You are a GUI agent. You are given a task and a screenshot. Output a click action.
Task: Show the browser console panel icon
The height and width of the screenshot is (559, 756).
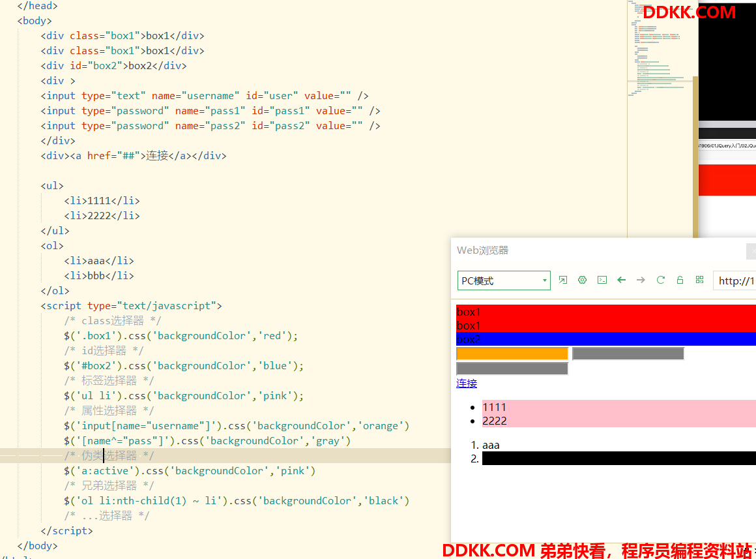pyautogui.click(x=602, y=280)
